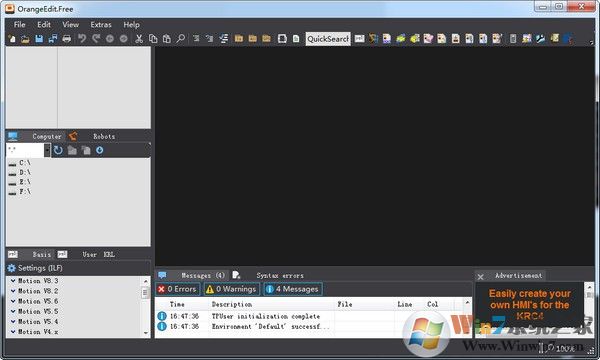Image resolution: width=600 pixels, height=360 pixels.
Task: Cut selection using the scissors icon
Action: point(139,39)
